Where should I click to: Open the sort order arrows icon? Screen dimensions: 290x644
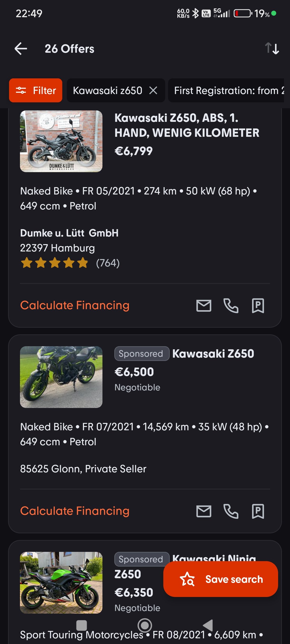point(272,48)
